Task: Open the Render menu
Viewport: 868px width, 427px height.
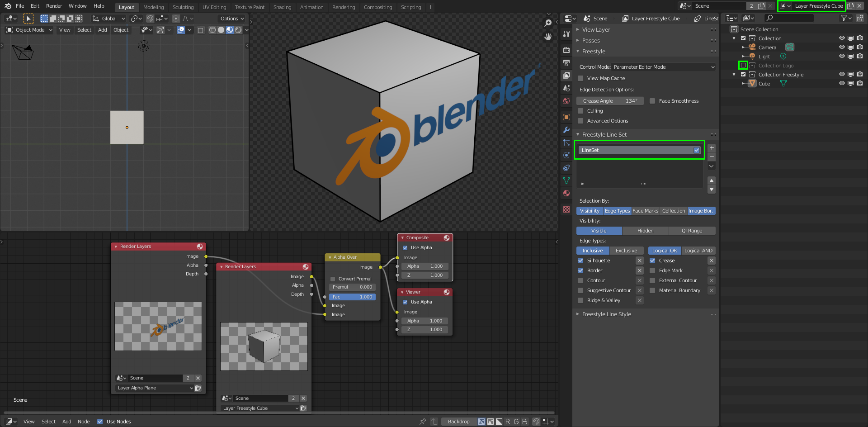Action: pyautogui.click(x=54, y=6)
